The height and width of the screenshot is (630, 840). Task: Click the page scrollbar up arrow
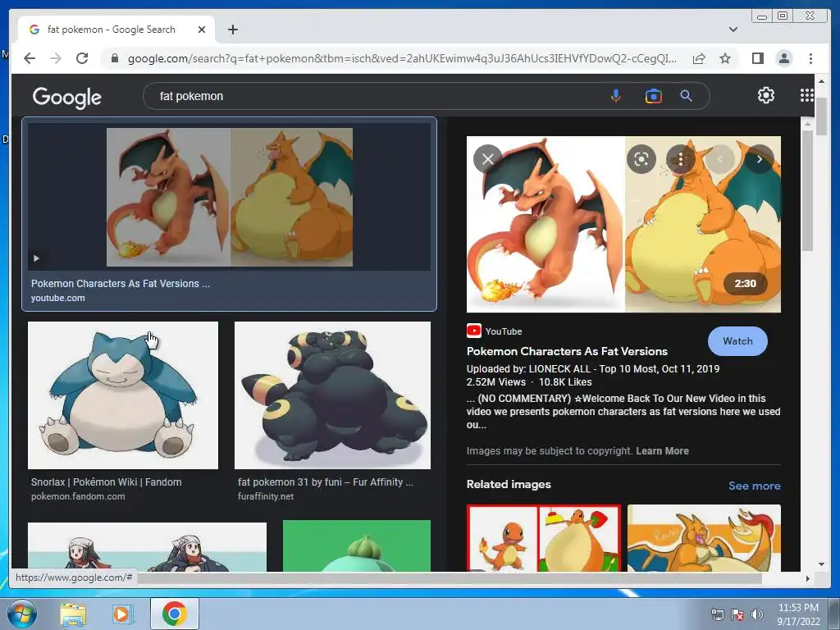click(821, 81)
